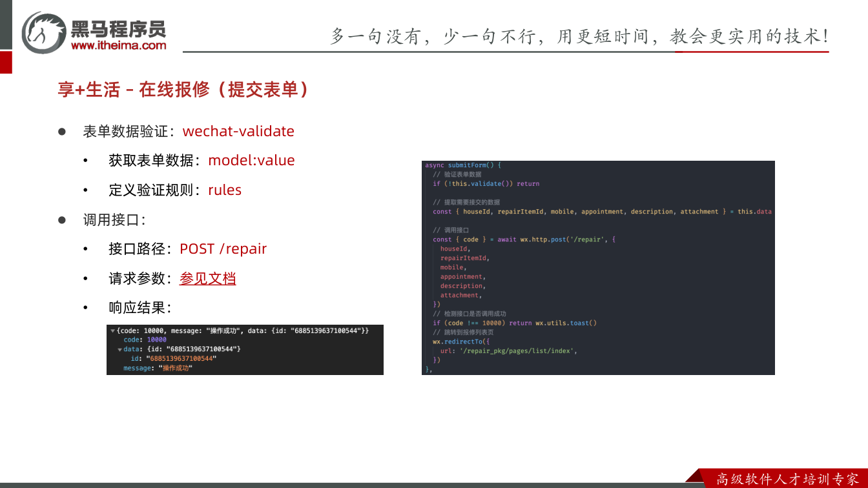868x488 pixels.
Task: Select the submitForm code screenshot
Action: (598, 268)
